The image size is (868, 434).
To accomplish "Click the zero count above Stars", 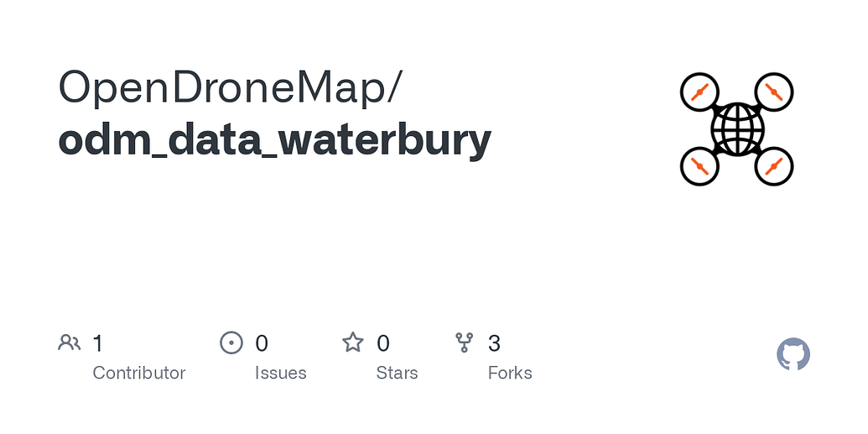I will click(x=383, y=343).
